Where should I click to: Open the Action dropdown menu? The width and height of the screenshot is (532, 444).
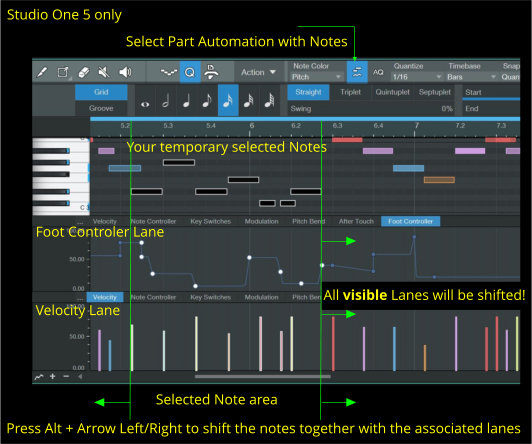258,72
